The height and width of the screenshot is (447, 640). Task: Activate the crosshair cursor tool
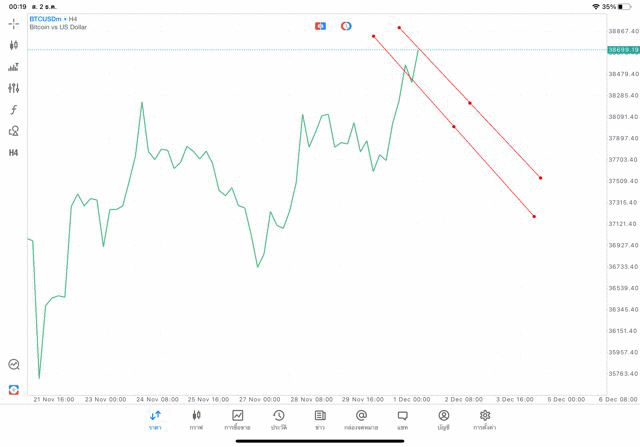coord(14,23)
